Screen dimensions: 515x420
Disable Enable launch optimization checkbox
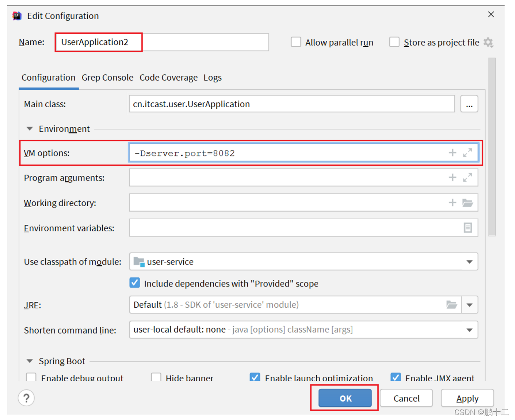click(x=255, y=377)
